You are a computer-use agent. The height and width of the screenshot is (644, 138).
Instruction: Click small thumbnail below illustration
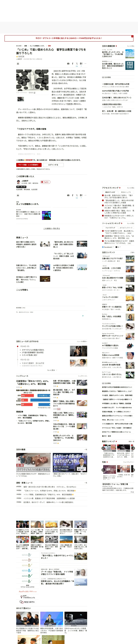21,99
